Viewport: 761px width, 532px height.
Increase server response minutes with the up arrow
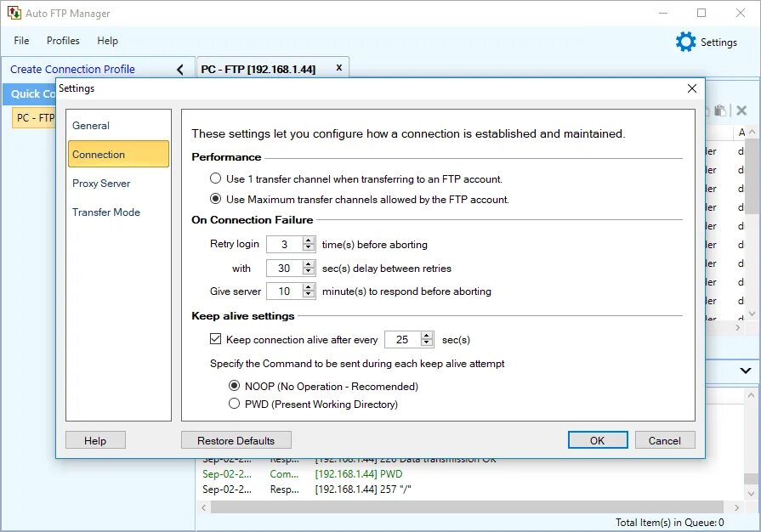pos(309,287)
